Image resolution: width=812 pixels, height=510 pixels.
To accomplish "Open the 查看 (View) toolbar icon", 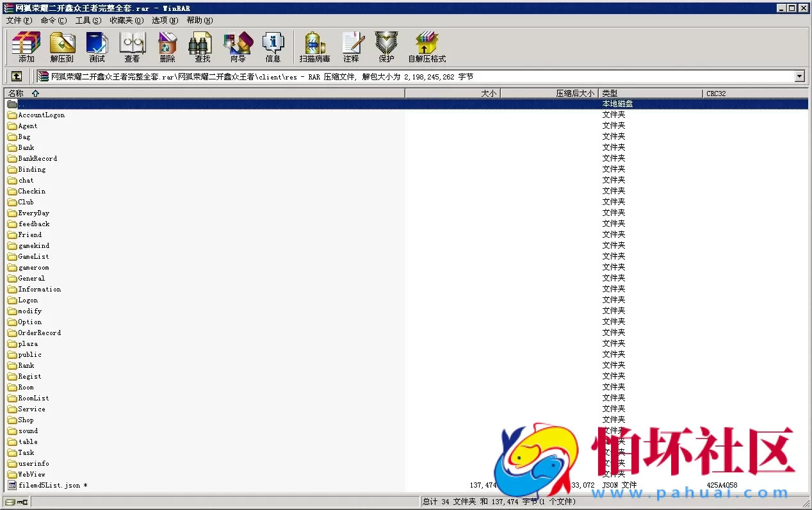I will tap(132, 47).
